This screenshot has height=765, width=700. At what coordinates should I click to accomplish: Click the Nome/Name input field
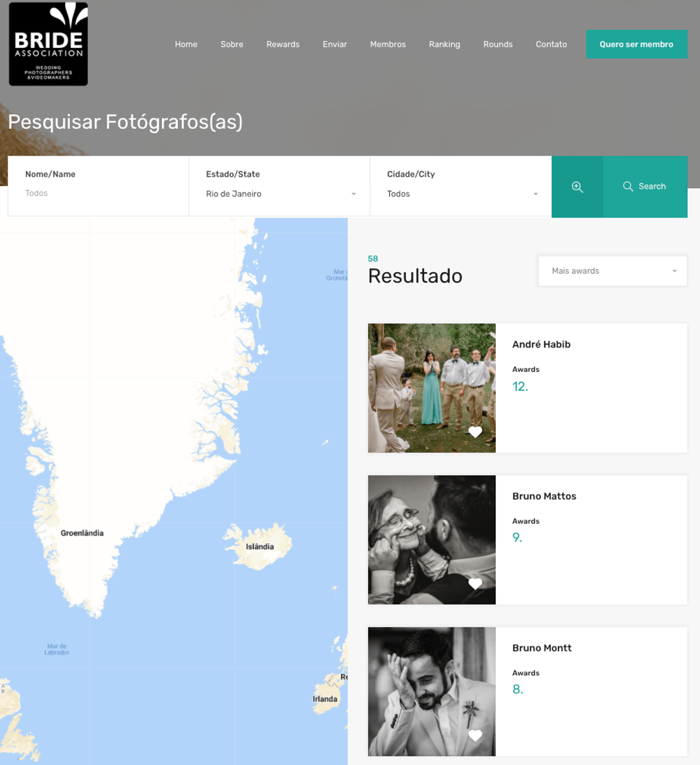pyautogui.click(x=98, y=193)
